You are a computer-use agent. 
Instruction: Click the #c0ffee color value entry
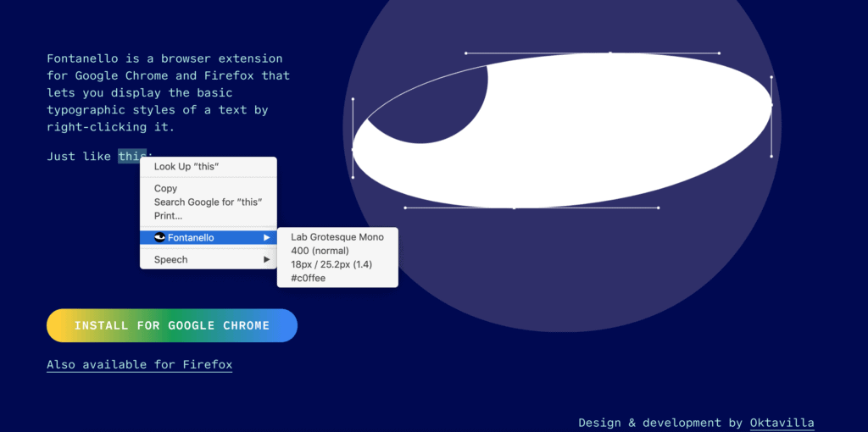click(x=308, y=278)
